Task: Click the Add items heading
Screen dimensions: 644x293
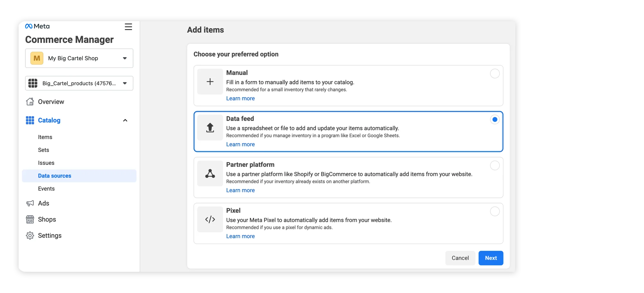Action: click(205, 30)
